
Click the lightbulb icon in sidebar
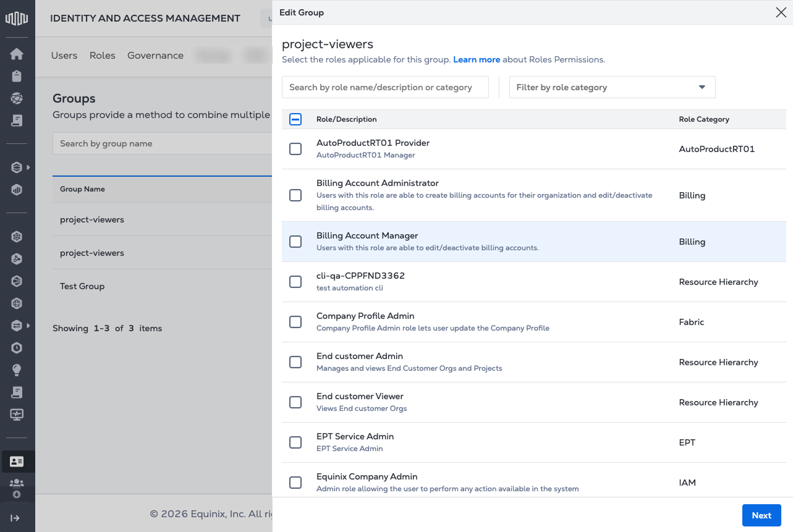click(17, 370)
